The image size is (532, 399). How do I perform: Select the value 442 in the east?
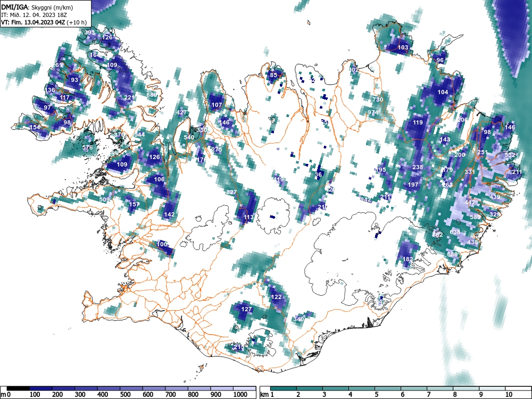470,202
